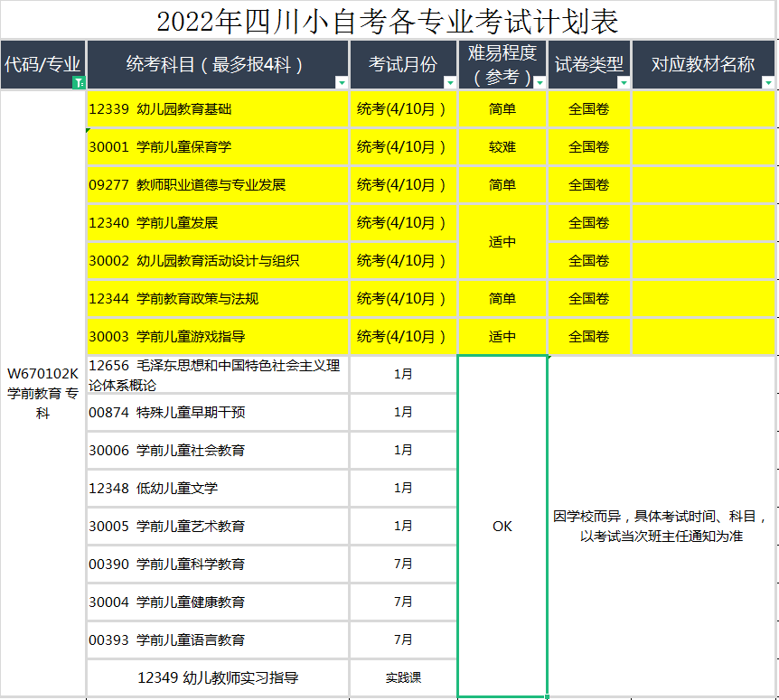Select the cell 12656 毛泽东思想和中国特色社会主义理论体系概论
Screen dimensions: 779x700
(x=217, y=375)
